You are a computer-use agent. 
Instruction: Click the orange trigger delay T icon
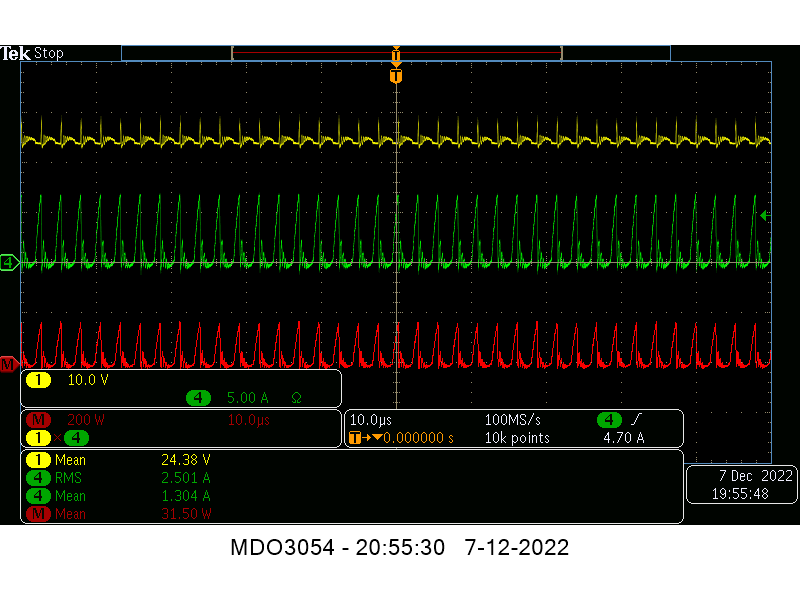(x=355, y=438)
